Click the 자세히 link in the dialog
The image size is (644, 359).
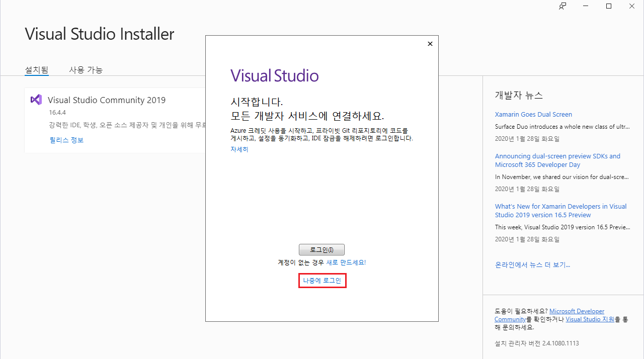tap(239, 149)
